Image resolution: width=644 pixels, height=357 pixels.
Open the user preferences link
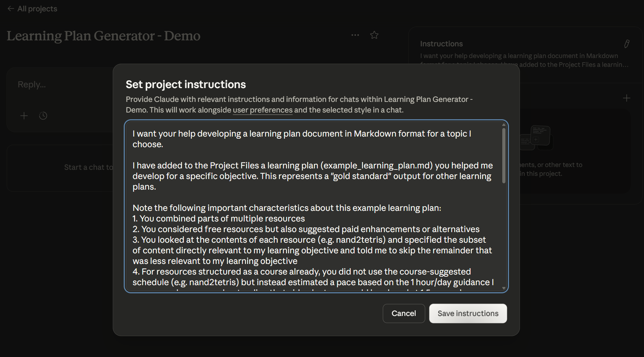click(x=262, y=110)
